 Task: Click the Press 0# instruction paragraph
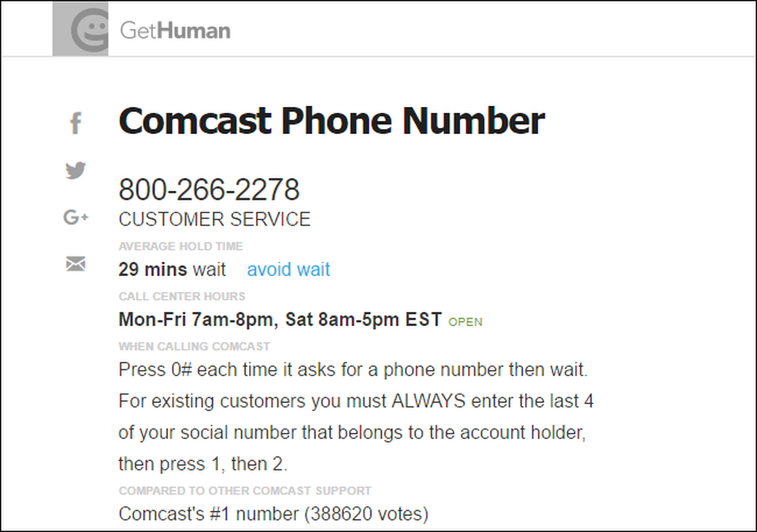[357, 417]
